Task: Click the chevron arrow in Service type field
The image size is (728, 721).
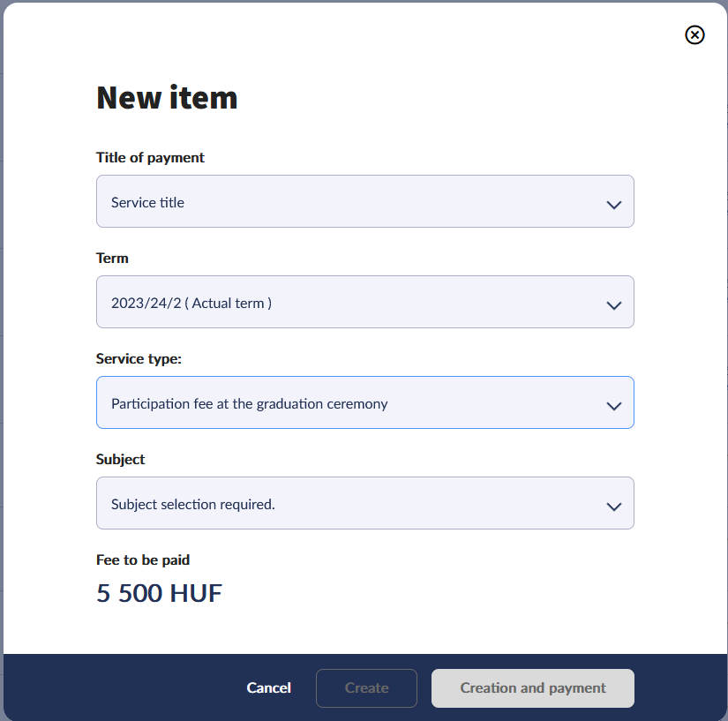Action: [614, 406]
